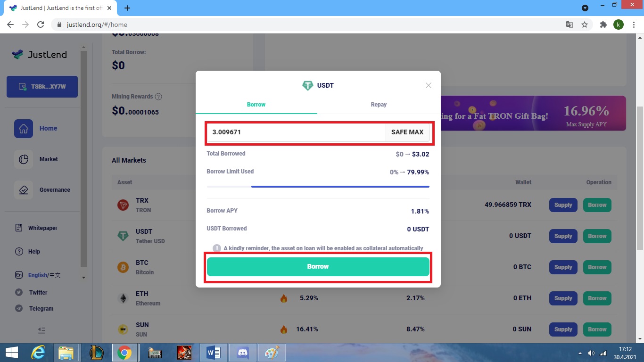Open League of Legends from the taskbar
Viewport: 644px width, 362px height.
tap(96, 353)
